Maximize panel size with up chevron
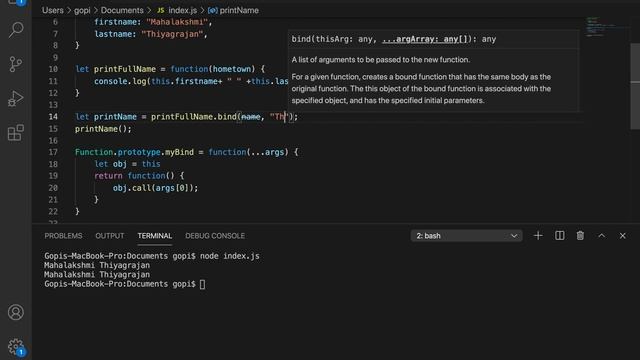The height and width of the screenshot is (360, 640). pos(602,236)
